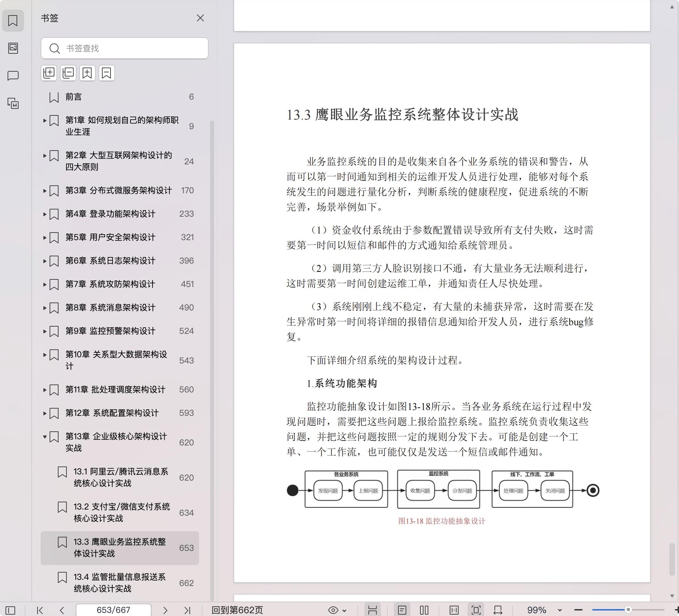Click the delete bookmark icon
Screen dimensions: 679x616
click(x=107, y=73)
